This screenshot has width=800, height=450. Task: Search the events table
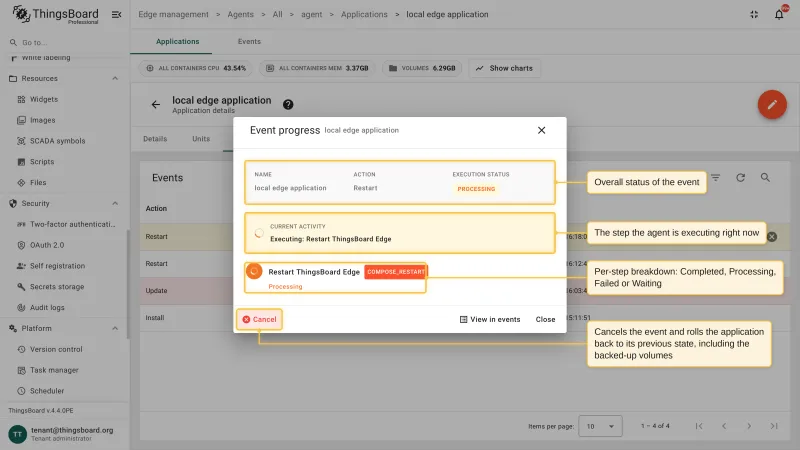pos(765,178)
